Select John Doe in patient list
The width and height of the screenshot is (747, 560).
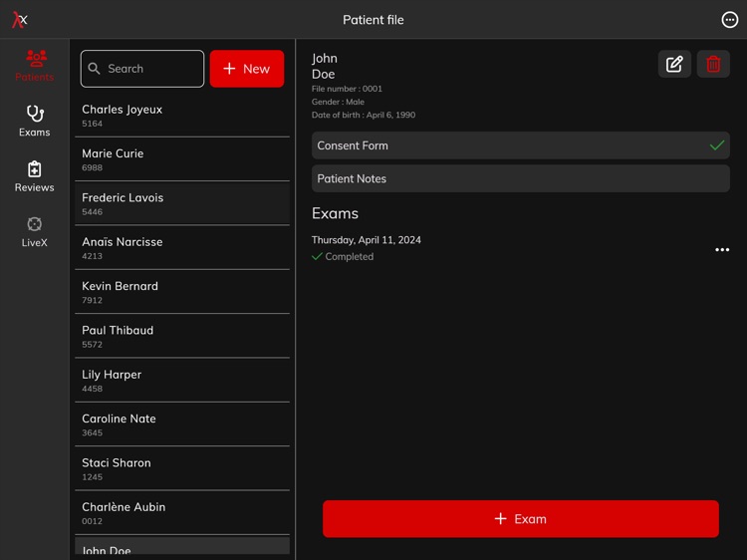click(182, 545)
